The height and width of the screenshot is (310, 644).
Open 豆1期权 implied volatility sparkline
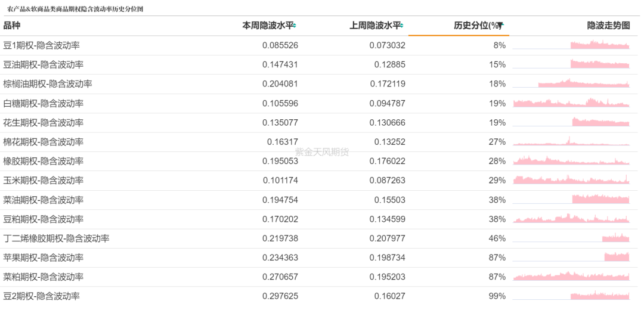pyautogui.click(x=571, y=45)
